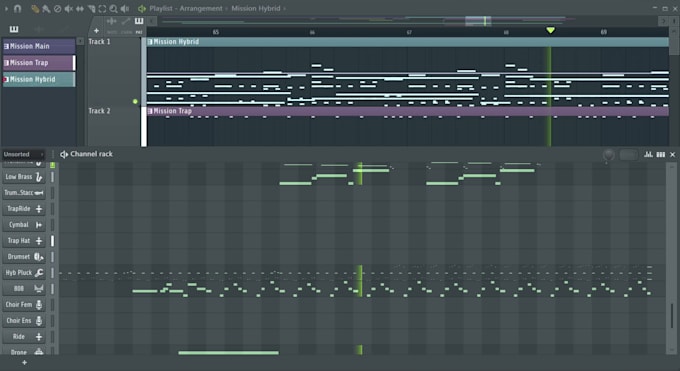Image resolution: width=680 pixels, height=371 pixels.
Task: Select the Choir Ens channel
Action: click(x=24, y=321)
